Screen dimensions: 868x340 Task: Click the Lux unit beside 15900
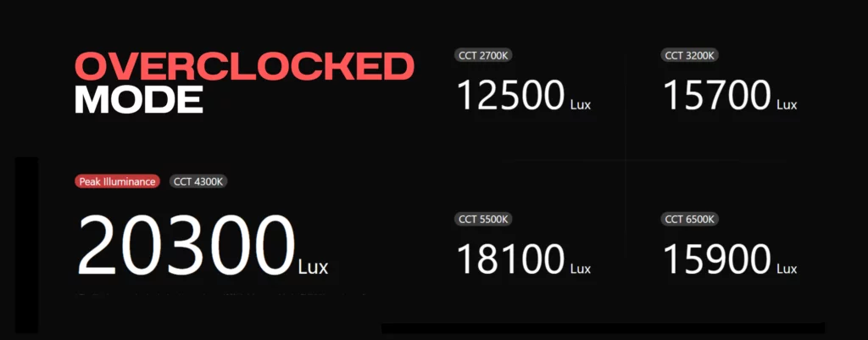[787, 269]
